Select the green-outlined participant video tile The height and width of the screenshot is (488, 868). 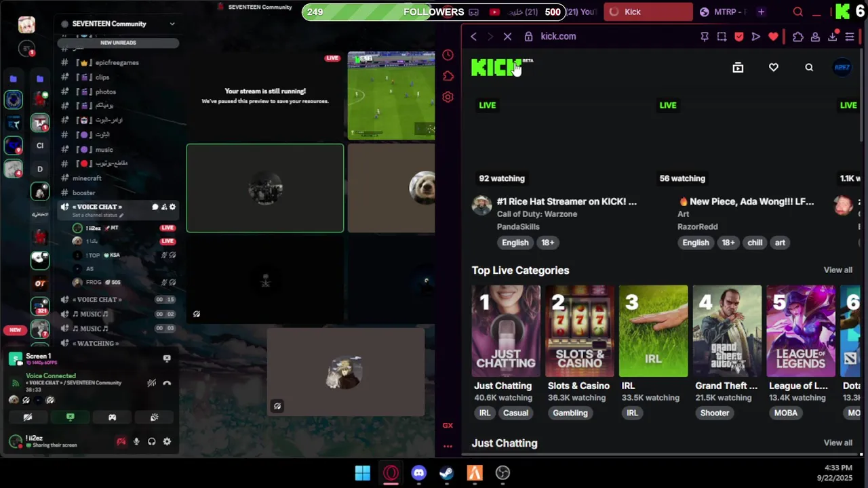tap(265, 188)
